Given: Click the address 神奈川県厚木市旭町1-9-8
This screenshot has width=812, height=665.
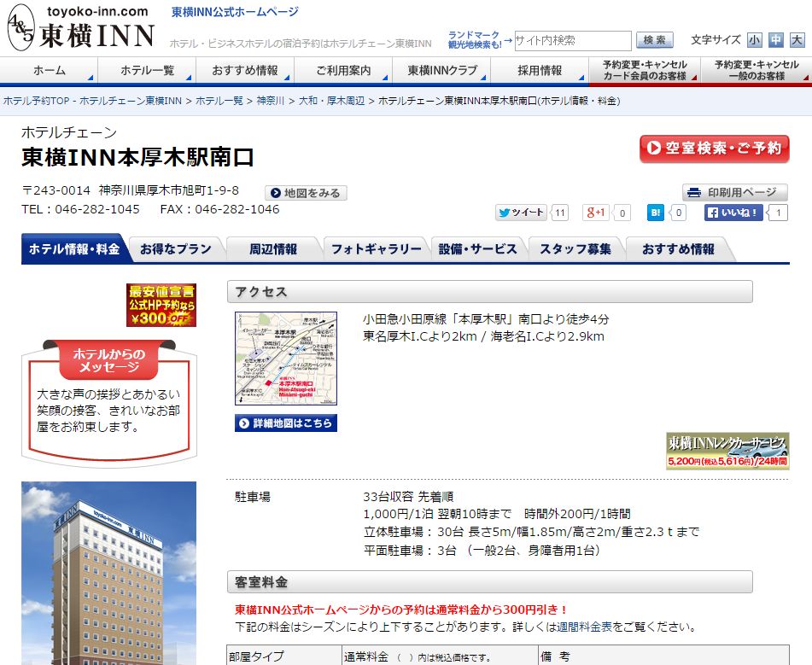Looking at the screenshot, I should click(x=169, y=190).
